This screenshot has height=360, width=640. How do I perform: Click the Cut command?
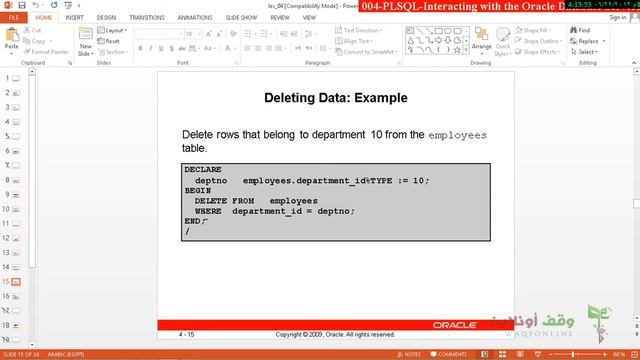pyautogui.click(x=32, y=30)
